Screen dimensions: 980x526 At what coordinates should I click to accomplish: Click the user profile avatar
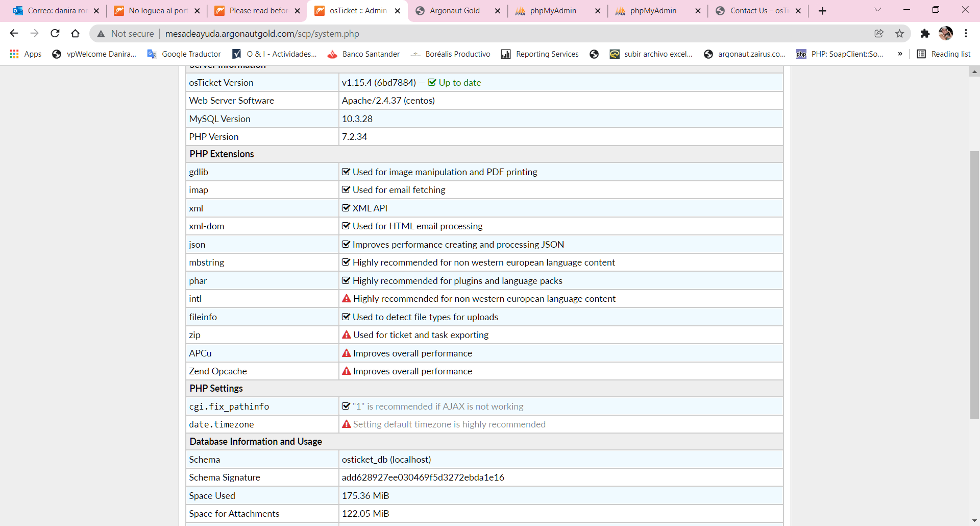[x=946, y=33]
